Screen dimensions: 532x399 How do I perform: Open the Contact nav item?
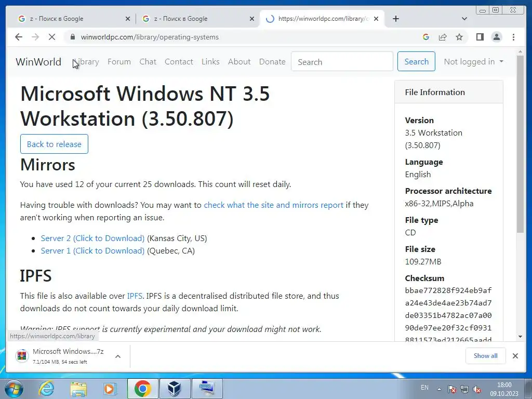[x=179, y=62]
